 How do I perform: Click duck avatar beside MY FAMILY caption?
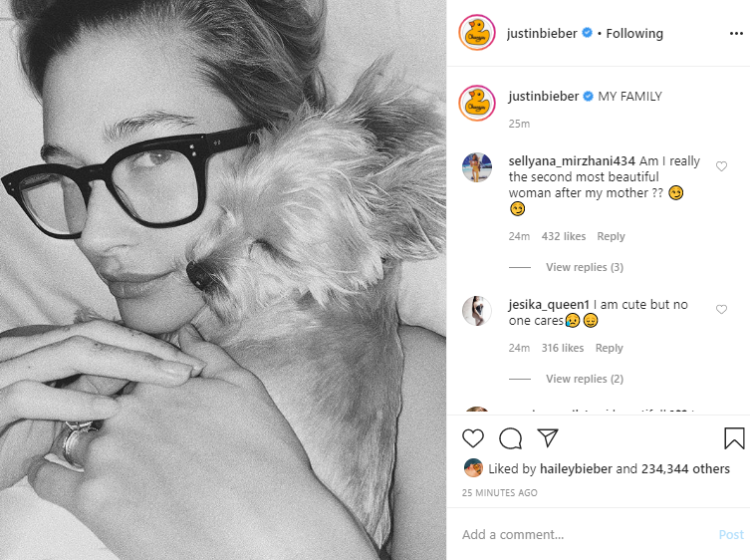[477, 103]
